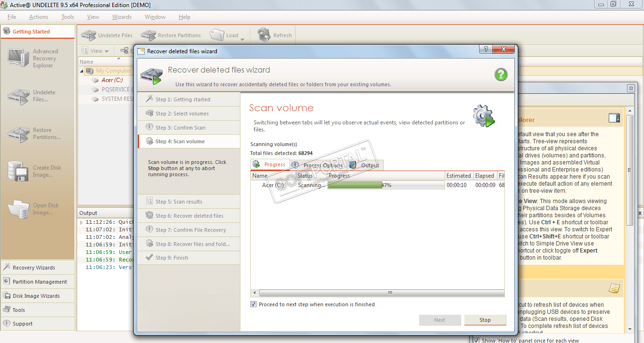This screenshot has width=644, height=343.
Task: Switch to the wizard's Output tab
Action: [365, 165]
